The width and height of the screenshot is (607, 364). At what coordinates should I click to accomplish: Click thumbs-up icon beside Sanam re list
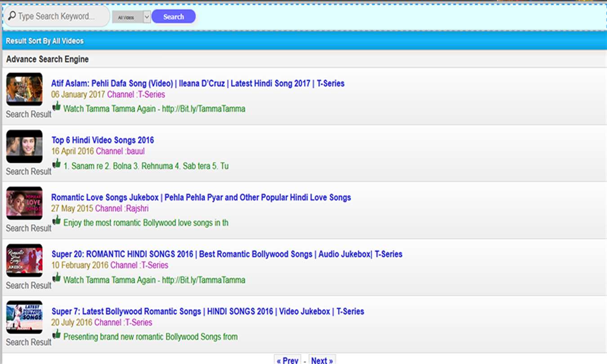coord(57,164)
